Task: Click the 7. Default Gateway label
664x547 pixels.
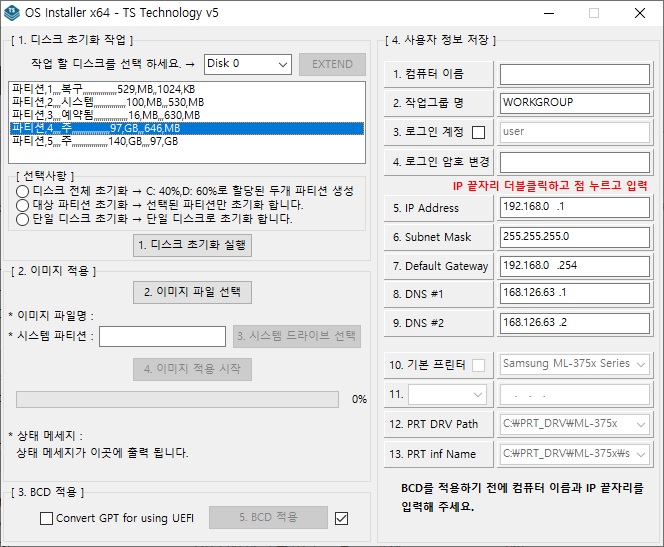Action: click(x=440, y=266)
